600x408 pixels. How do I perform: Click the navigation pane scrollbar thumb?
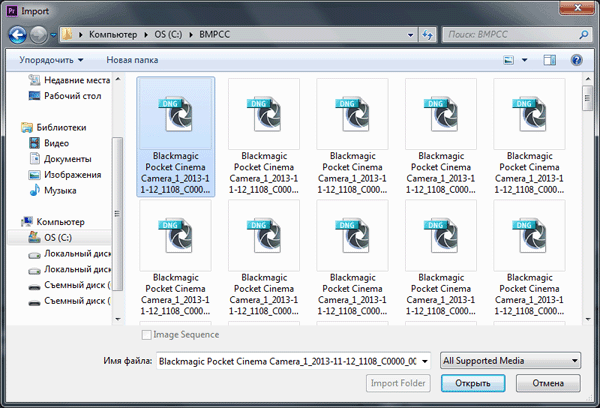point(117,214)
